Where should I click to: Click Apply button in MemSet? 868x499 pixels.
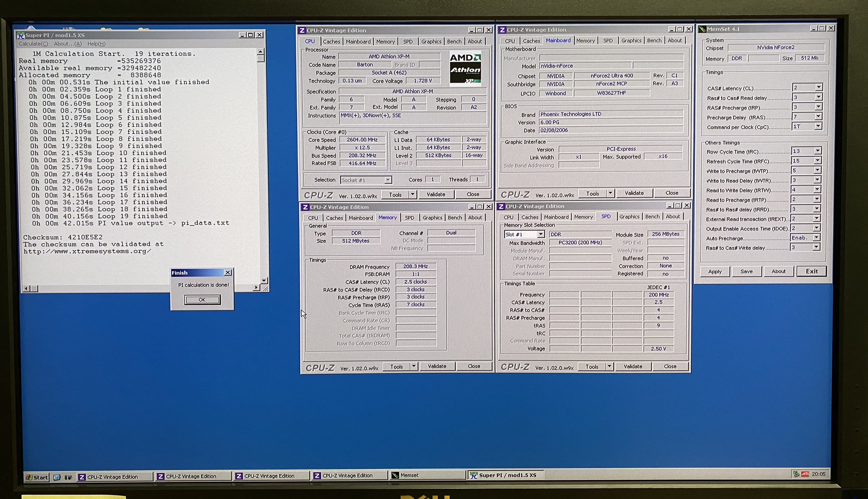[715, 271]
